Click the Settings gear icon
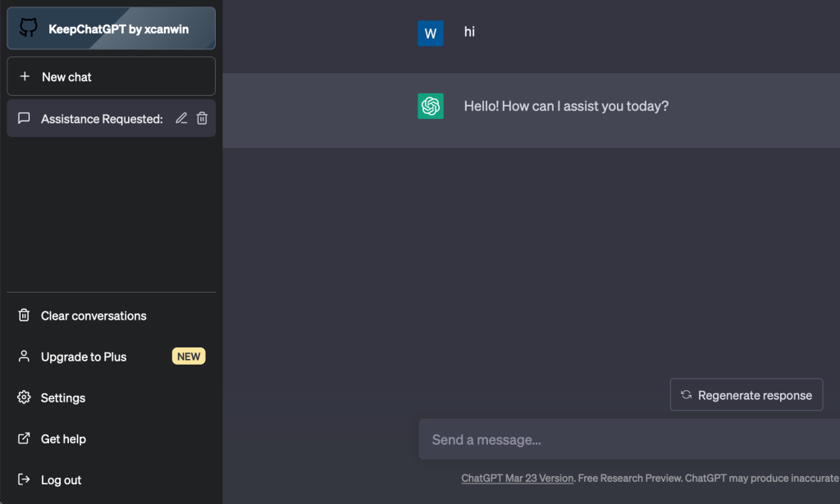Image resolution: width=840 pixels, height=504 pixels. pyautogui.click(x=25, y=397)
